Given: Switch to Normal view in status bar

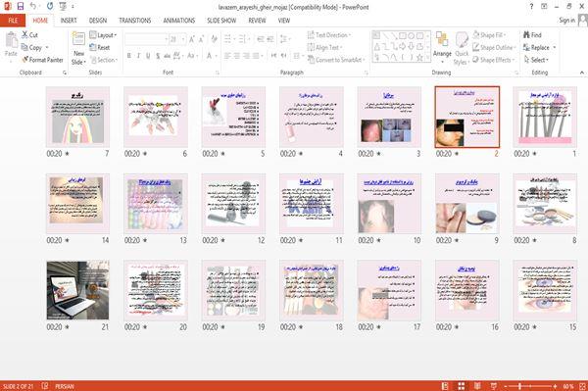Looking at the screenshot, I should pos(445,386).
